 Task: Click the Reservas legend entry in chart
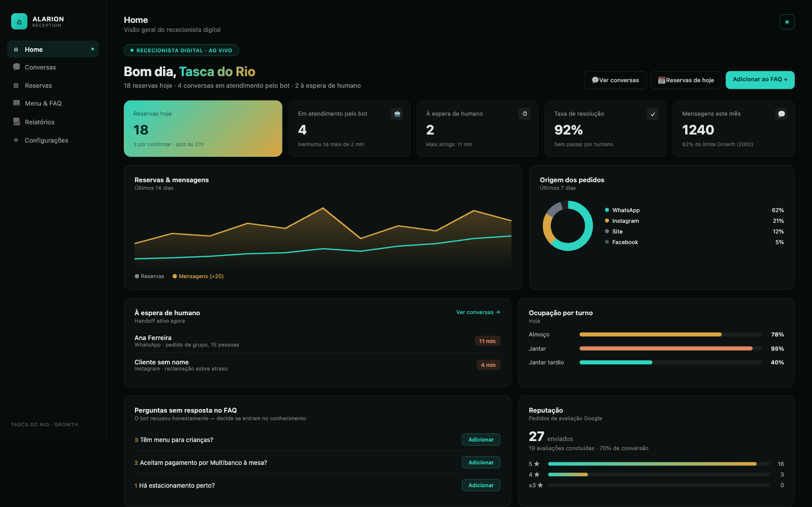[150, 277]
